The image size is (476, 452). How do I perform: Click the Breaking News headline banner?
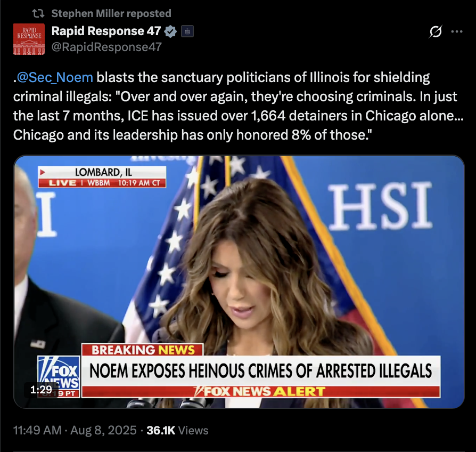261,371
